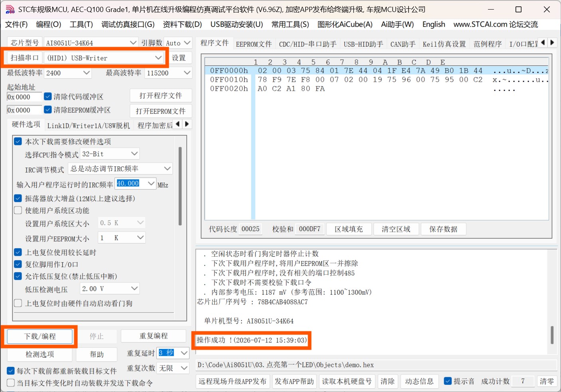Click EEPROM start address 0x0000 field
This screenshot has height=392, width=561.
tap(24, 110)
